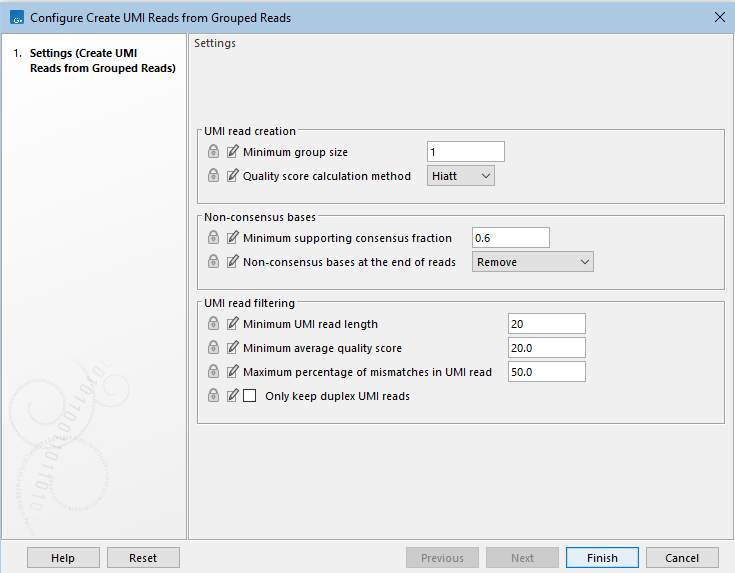
Task: Click lock icon for Only keep duplex UMI reads
Action: [x=213, y=396]
